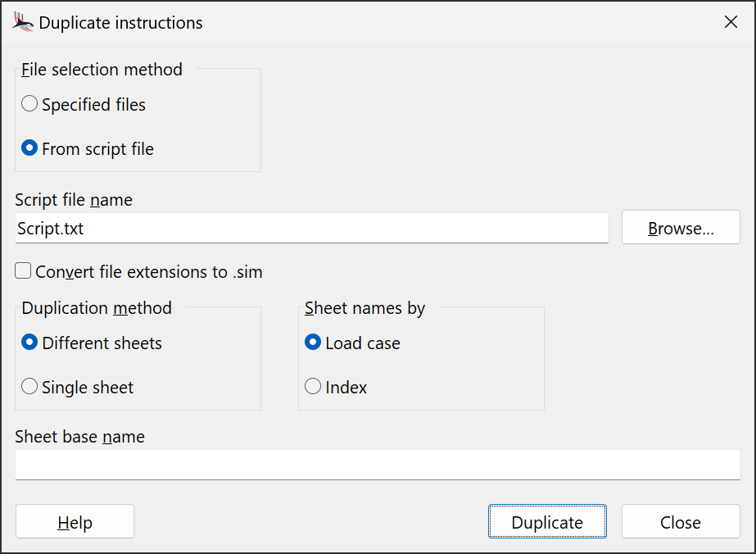Enable Convert file extensions to .sim
Screen dimensions: 756x554
pyautogui.click(x=23, y=271)
